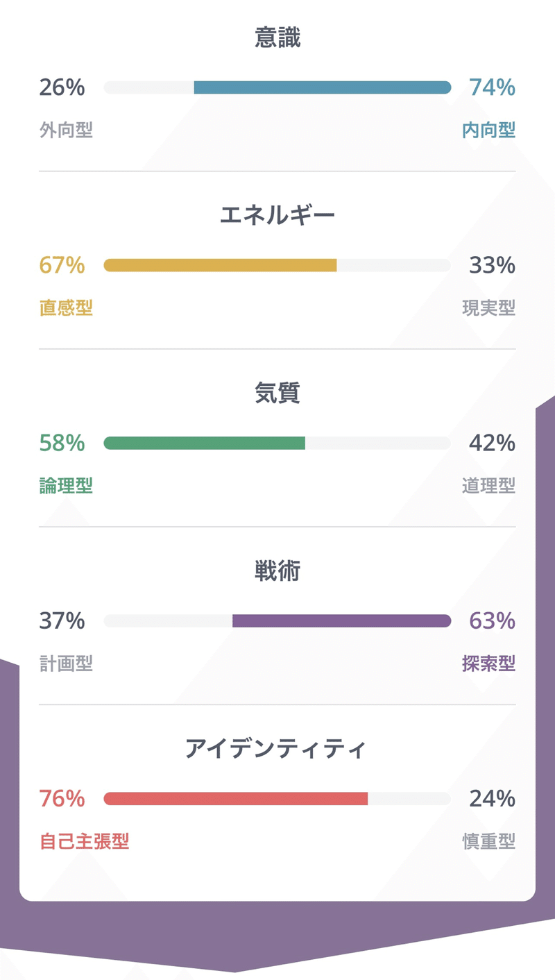Image resolution: width=555 pixels, height=980 pixels.
Task: Click the red アイデンティティ progress bar
Action: 235,799
